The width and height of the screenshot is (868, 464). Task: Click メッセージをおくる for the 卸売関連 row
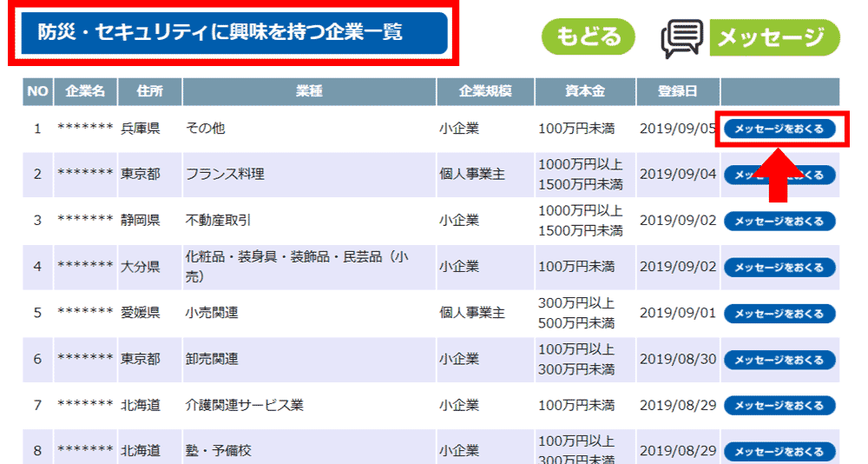[779, 360]
